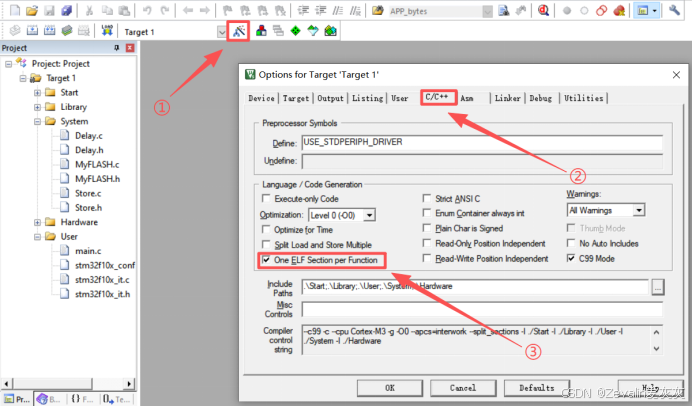Enable the Execute-only Code checkbox
Image resolution: width=692 pixels, height=407 pixels.
coord(266,198)
